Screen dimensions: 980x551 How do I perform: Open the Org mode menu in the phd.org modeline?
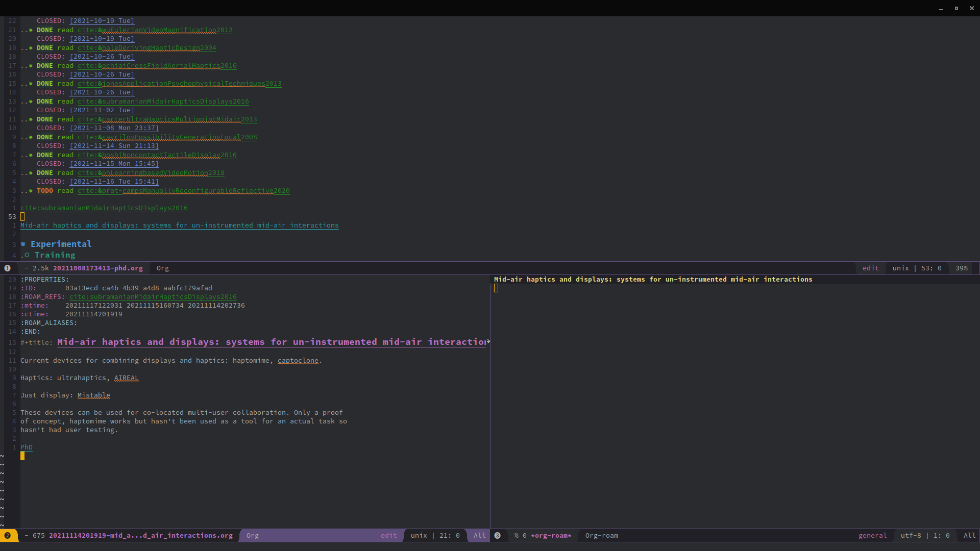coord(162,268)
